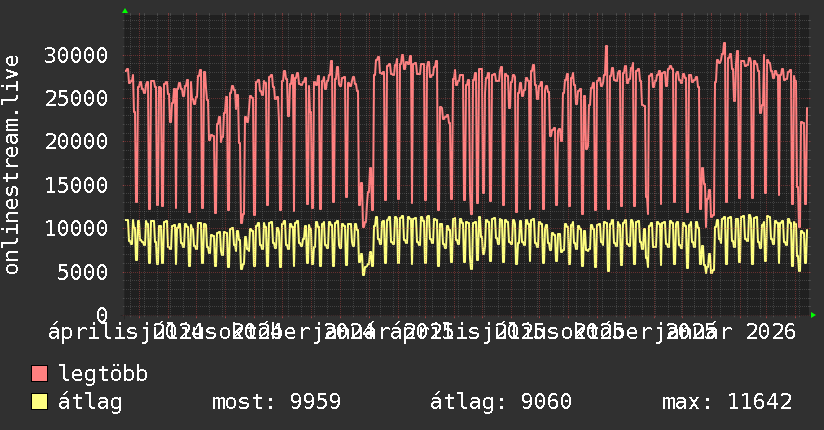This screenshot has height=430, width=824.
Task: Click the pink legtöbb legend swatch
Action: click(39, 374)
